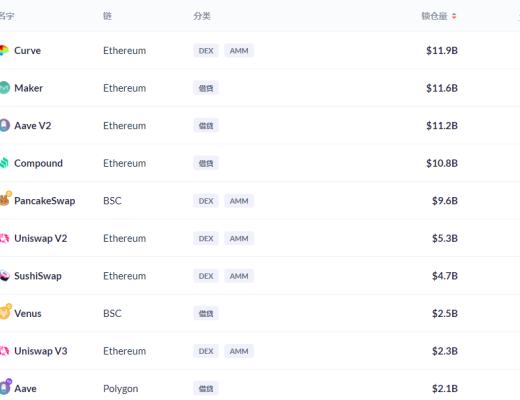
Task: Click the $2.5B locked value
Action: tap(445, 313)
